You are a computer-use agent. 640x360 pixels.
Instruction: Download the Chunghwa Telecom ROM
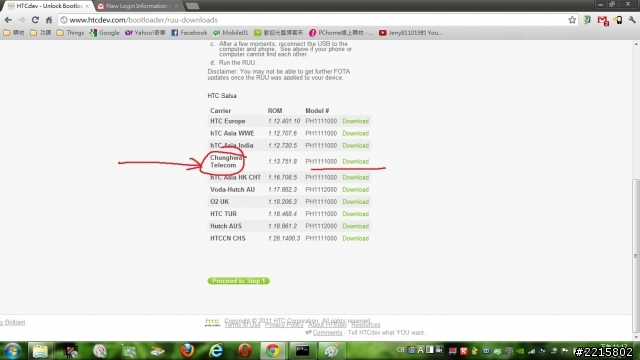click(x=356, y=162)
